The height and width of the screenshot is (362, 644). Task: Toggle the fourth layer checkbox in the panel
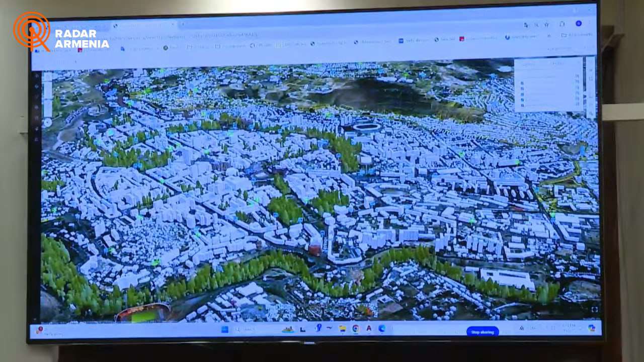pyautogui.click(x=522, y=100)
